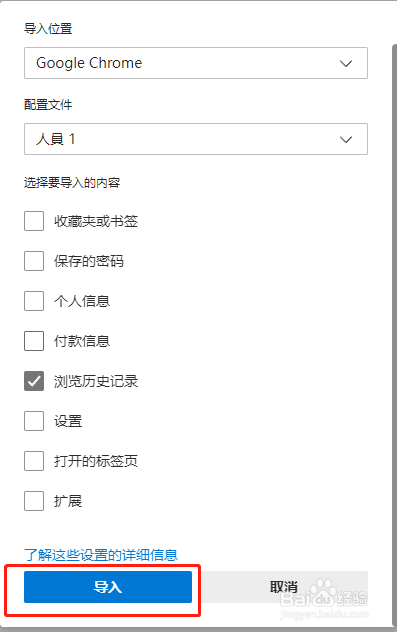Click the chevron arrow beside 人員 1

click(346, 139)
